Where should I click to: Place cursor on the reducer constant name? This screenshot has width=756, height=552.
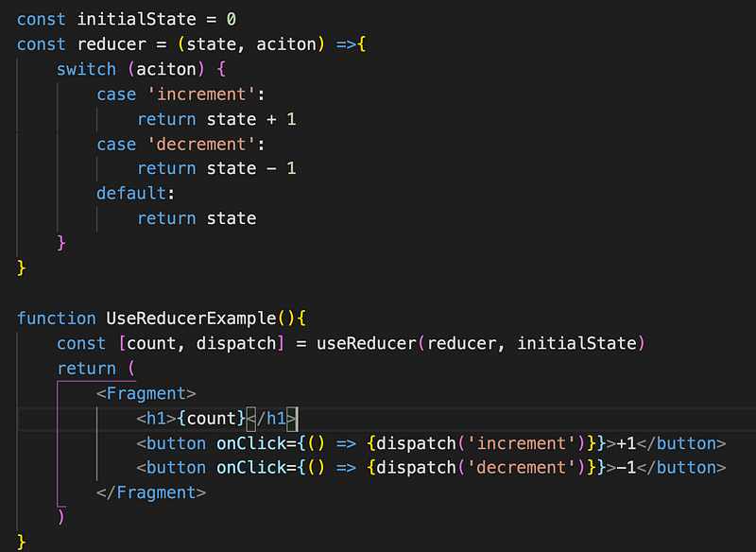coord(112,44)
